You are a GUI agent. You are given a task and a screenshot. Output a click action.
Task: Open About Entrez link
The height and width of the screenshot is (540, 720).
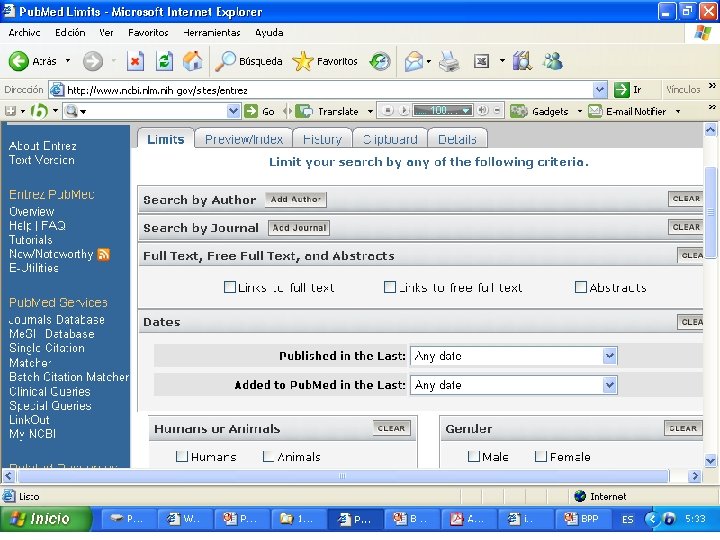pyautogui.click(x=43, y=146)
